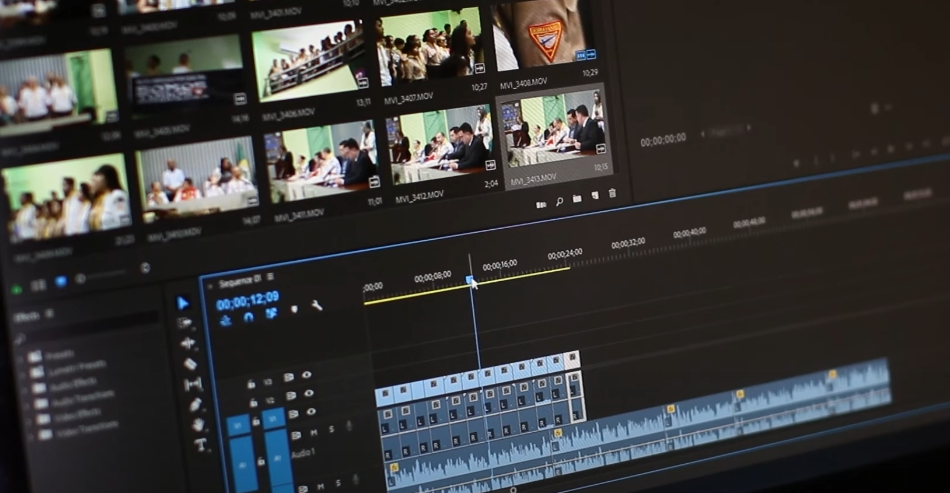
Task: Toggle the Snap magnet in timeline
Action: [248, 317]
